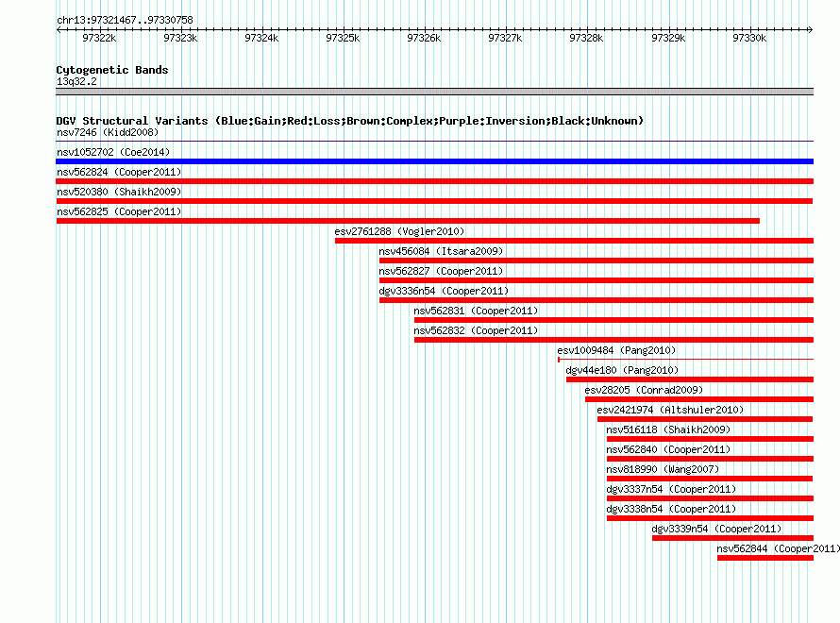This screenshot has height=623, width=840.
Task: Click the 97325k ruler label
Action: [x=343, y=38]
